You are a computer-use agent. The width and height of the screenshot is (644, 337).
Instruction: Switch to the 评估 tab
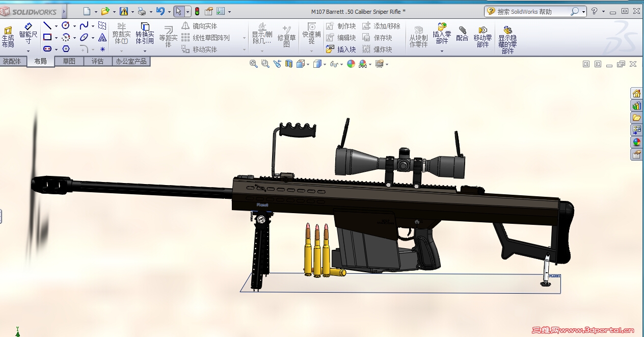pos(97,61)
